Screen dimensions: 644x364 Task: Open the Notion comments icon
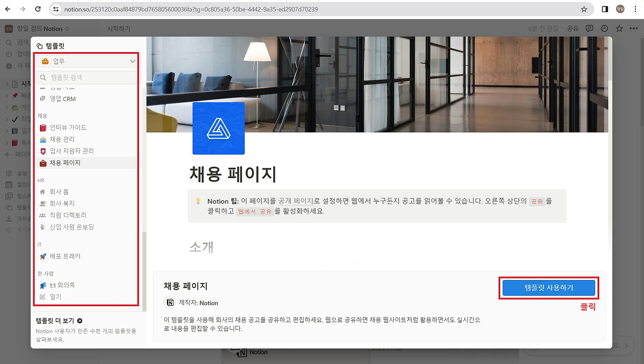(589, 29)
